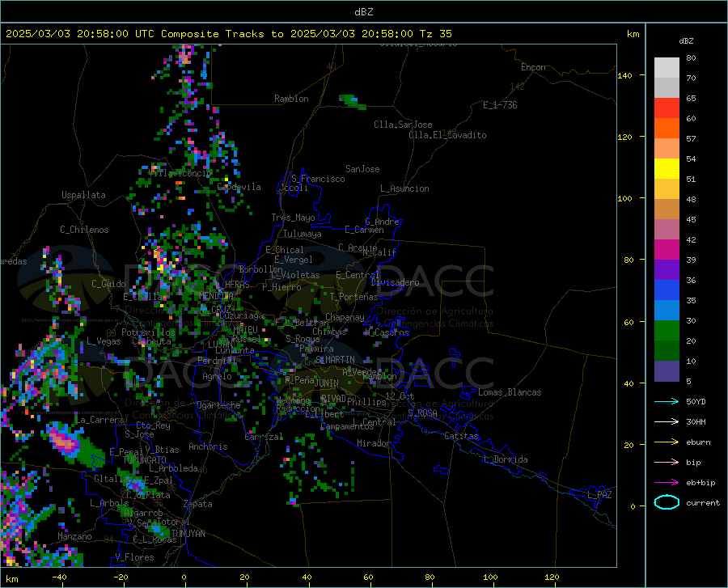Click the 'E_1-736' map label
Image resolution: width=728 pixels, height=588 pixels.
tap(500, 105)
